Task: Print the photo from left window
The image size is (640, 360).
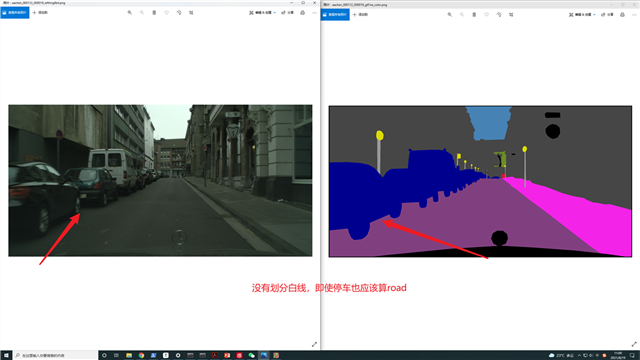Action: (302, 13)
